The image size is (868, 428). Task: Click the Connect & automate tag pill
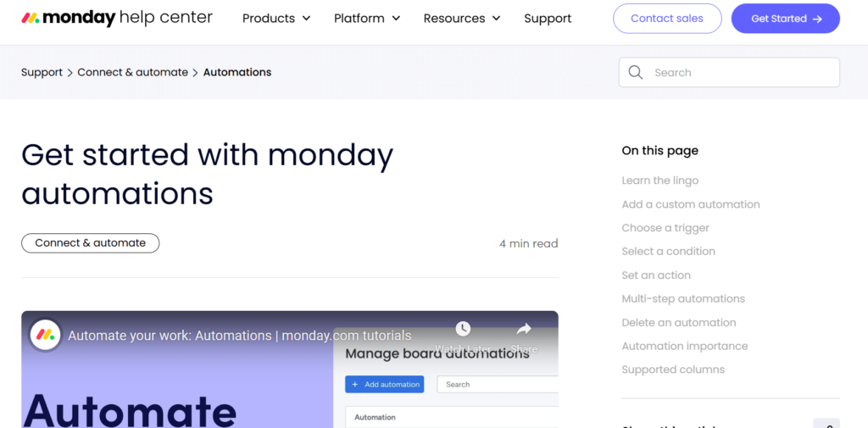(90, 243)
